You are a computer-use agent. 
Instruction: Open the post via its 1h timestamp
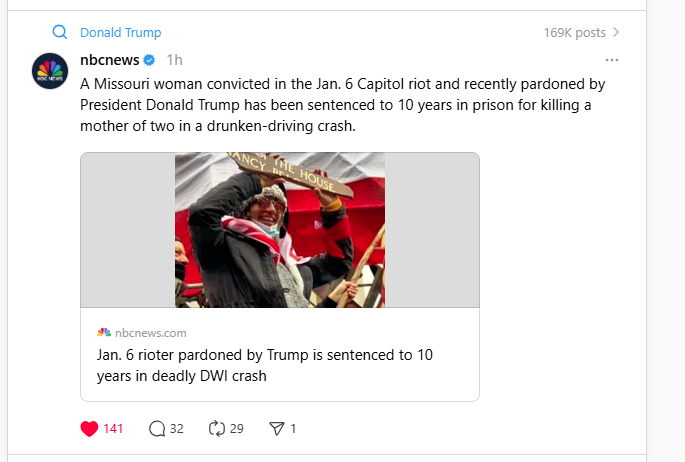(174, 60)
